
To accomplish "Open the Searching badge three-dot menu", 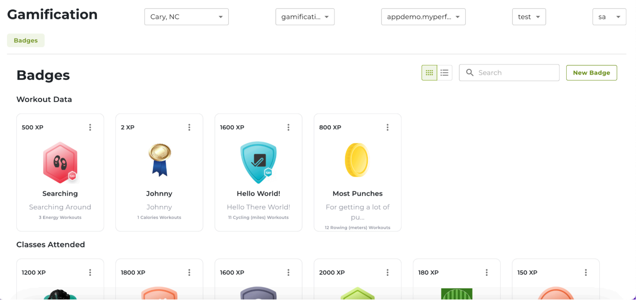I will [90, 127].
